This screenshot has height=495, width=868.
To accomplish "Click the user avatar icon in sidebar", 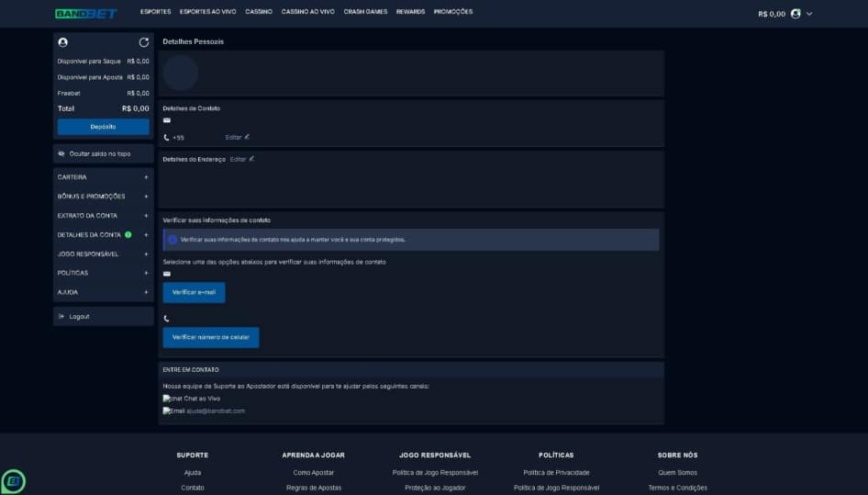I will pos(63,42).
